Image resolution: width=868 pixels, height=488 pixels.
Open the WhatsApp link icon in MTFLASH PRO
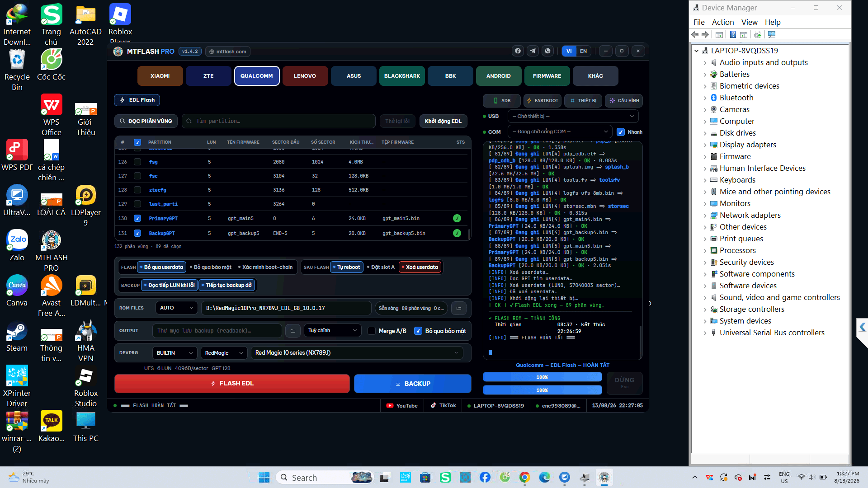pos(548,51)
